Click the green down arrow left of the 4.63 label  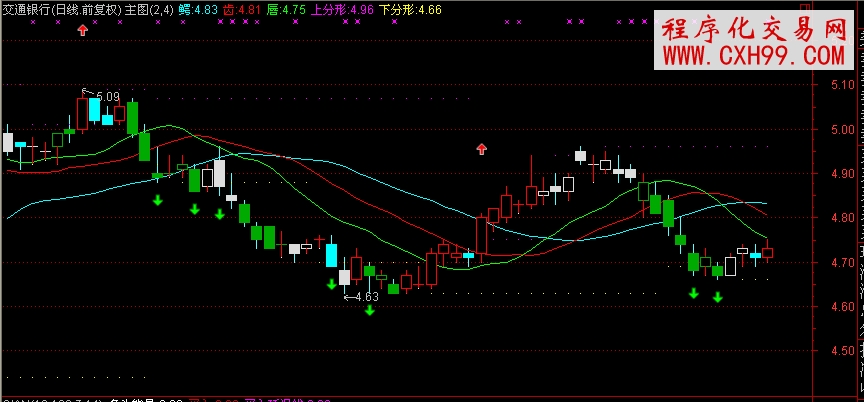[x=331, y=284]
